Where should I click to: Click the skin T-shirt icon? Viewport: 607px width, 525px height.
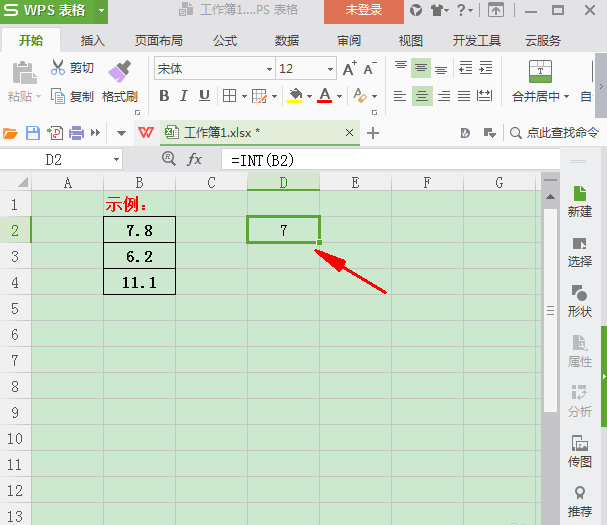pyautogui.click(x=437, y=10)
